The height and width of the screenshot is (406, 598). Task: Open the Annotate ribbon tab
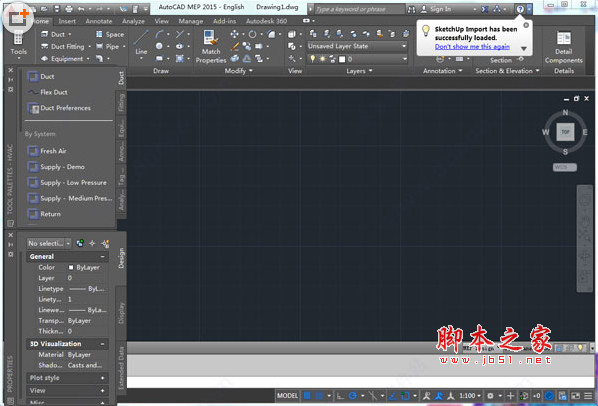click(99, 21)
